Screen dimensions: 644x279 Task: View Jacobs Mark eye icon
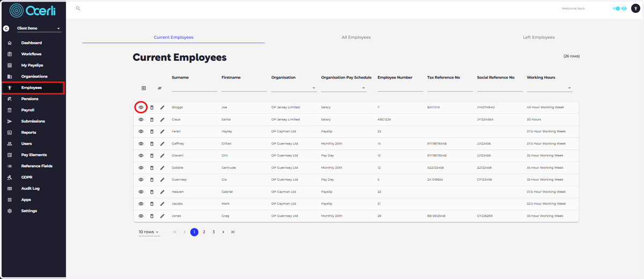(141, 204)
